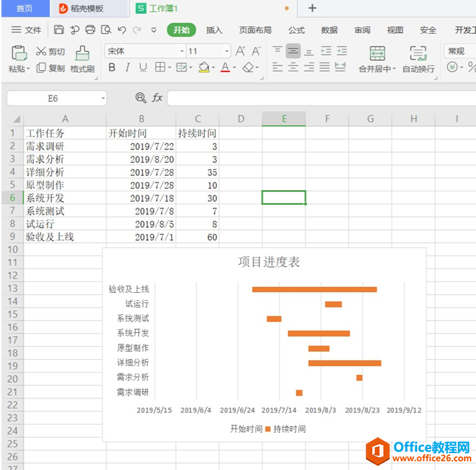Click the Paste clipboard icon
The height and width of the screenshot is (470, 476).
[19, 53]
